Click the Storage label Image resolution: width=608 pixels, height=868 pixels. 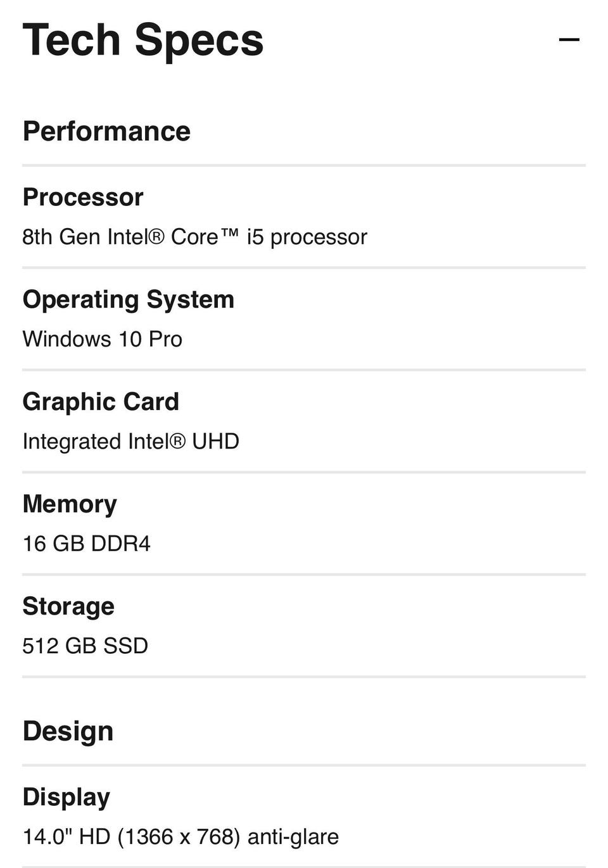pyautogui.click(x=68, y=606)
